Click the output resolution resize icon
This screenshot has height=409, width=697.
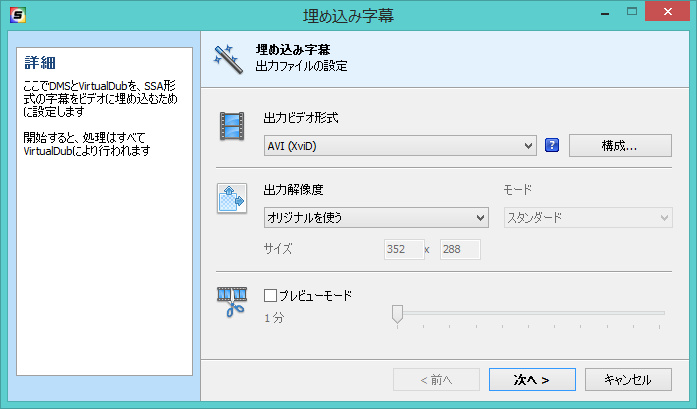coord(232,199)
